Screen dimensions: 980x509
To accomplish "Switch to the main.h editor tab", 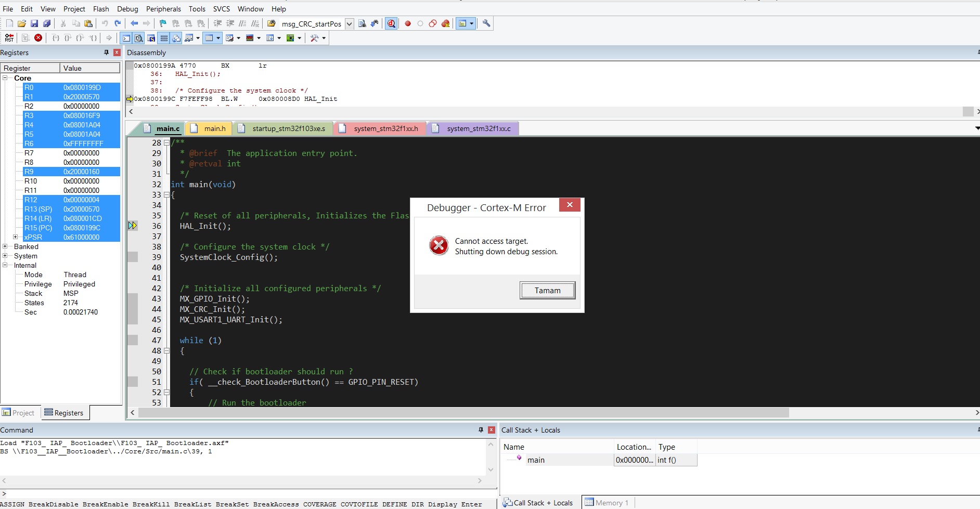I will (x=209, y=128).
